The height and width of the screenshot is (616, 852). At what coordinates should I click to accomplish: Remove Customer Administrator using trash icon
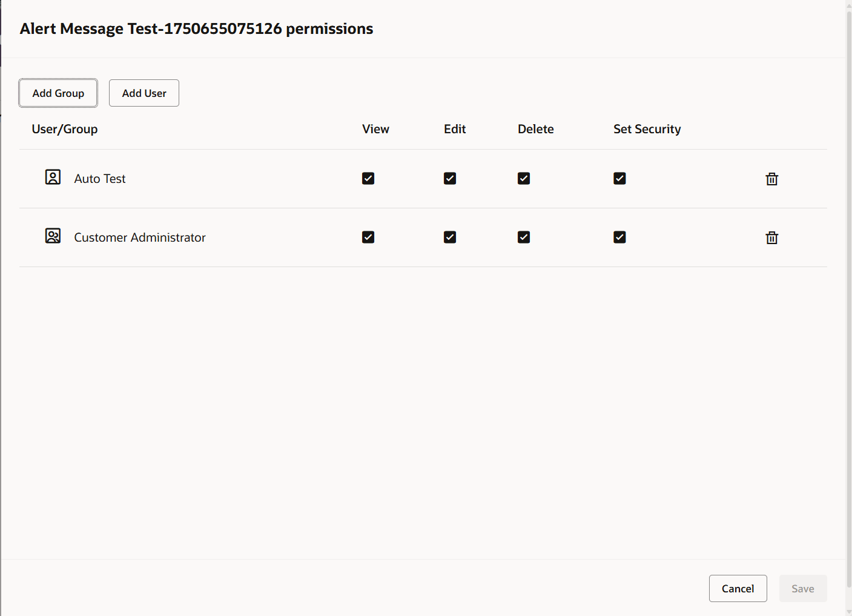[x=771, y=237]
